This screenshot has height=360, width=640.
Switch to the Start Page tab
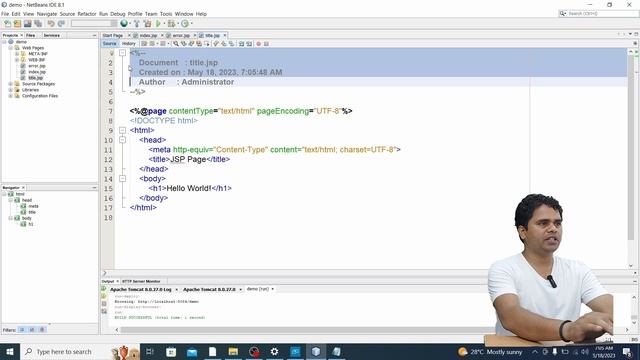[x=113, y=36]
